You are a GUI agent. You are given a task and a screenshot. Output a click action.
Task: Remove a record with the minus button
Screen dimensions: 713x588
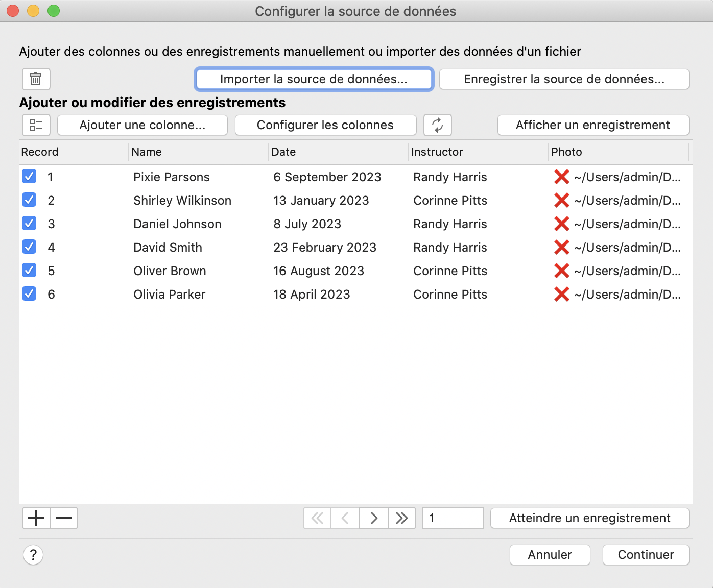tap(64, 518)
